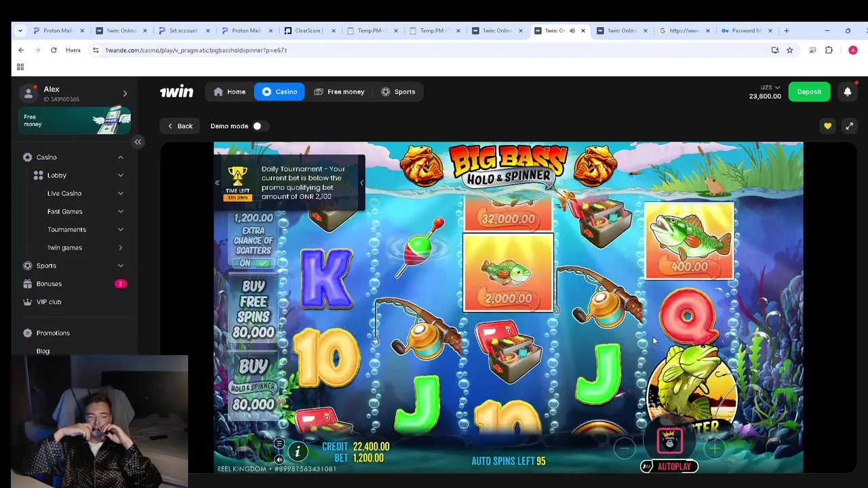Reload the page icon
This screenshot has width=868, height=488.
54,50
